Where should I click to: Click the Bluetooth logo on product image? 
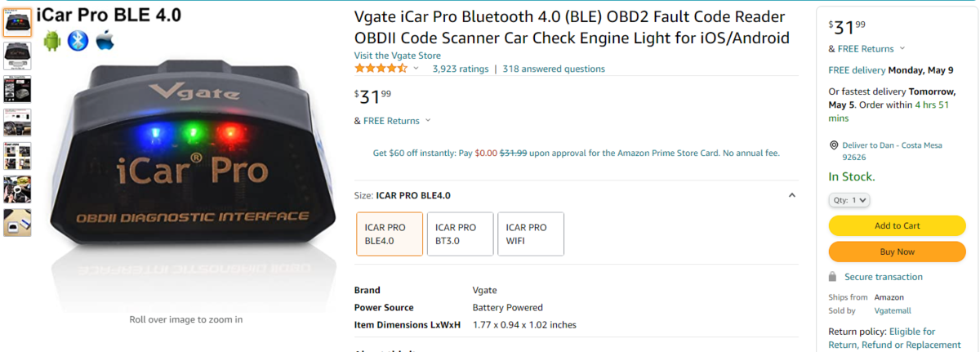tap(78, 40)
